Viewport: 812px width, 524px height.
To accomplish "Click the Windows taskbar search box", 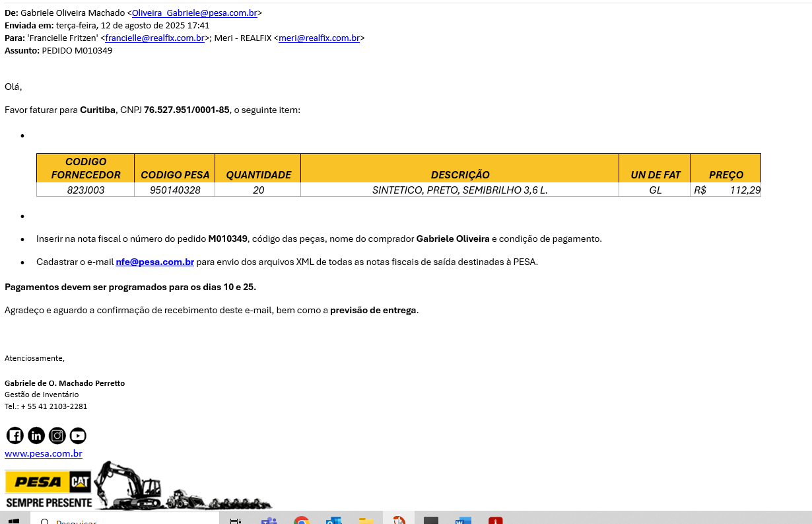I will click(x=125, y=521).
